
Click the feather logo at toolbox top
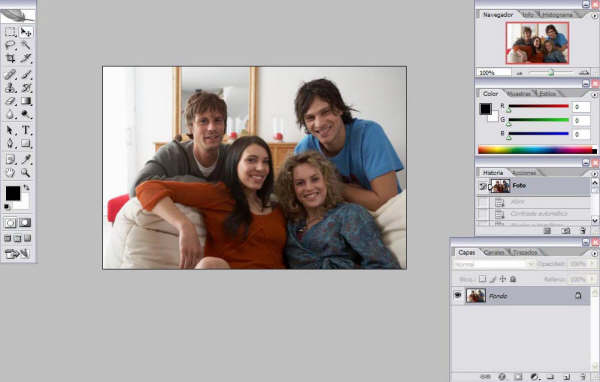[18, 15]
